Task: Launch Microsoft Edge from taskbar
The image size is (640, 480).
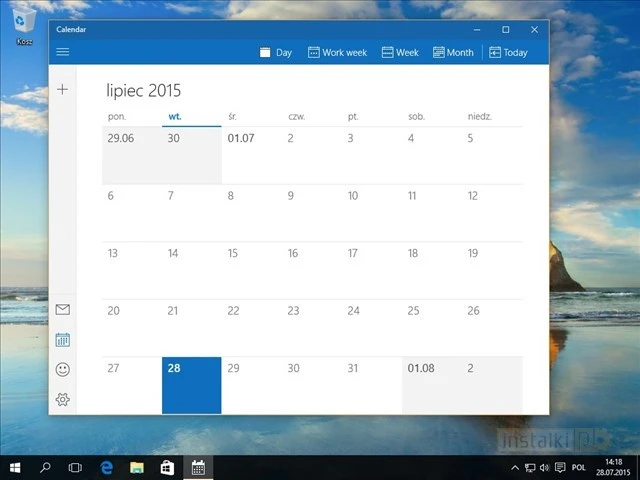Action: pyautogui.click(x=107, y=467)
